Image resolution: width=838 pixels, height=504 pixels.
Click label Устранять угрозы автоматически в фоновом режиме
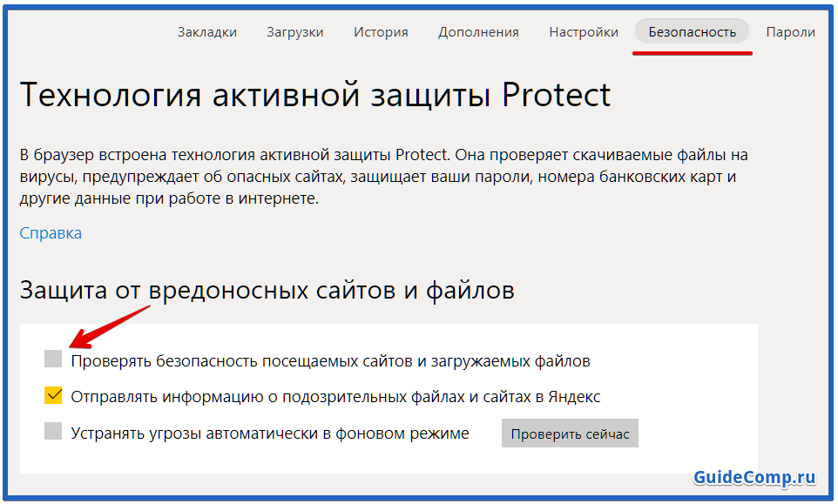pos(270,433)
